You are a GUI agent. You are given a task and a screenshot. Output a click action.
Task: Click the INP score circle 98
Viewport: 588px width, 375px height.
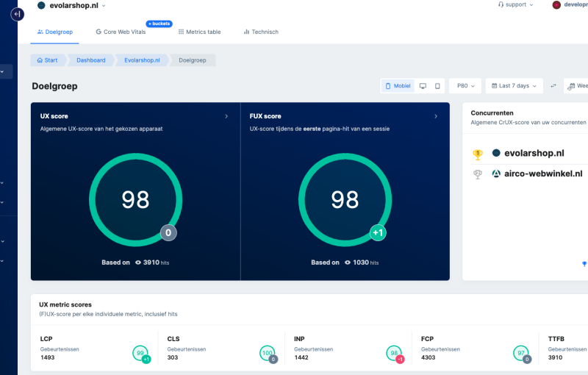(394, 353)
